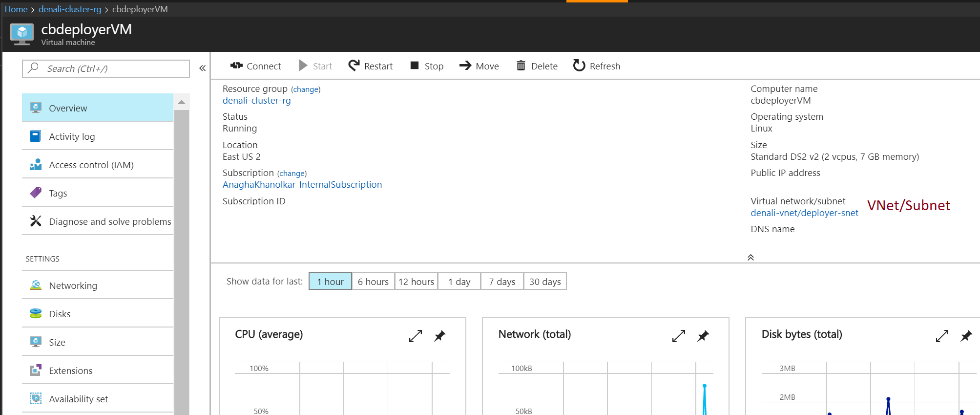Refresh the VM overview
The width and height of the screenshot is (980, 415).
pyautogui.click(x=596, y=66)
